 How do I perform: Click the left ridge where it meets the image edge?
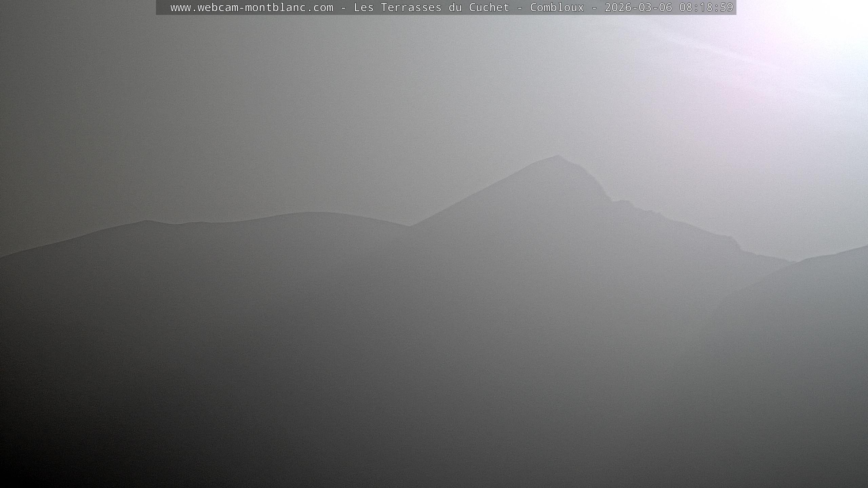click(2, 258)
